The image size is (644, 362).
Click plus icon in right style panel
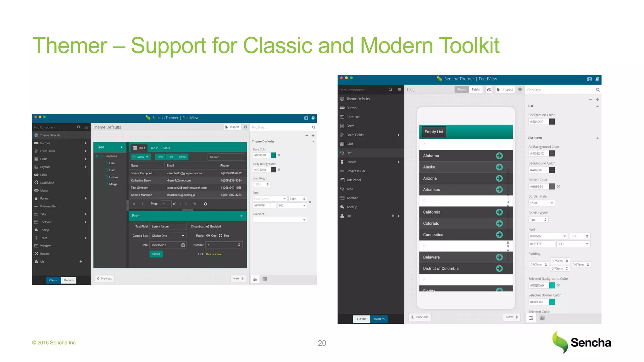click(597, 99)
